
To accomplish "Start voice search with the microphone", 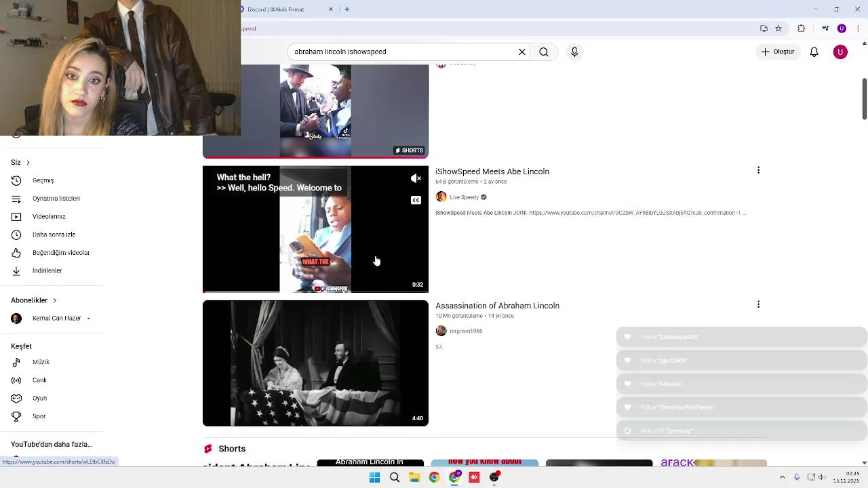I will coord(574,52).
